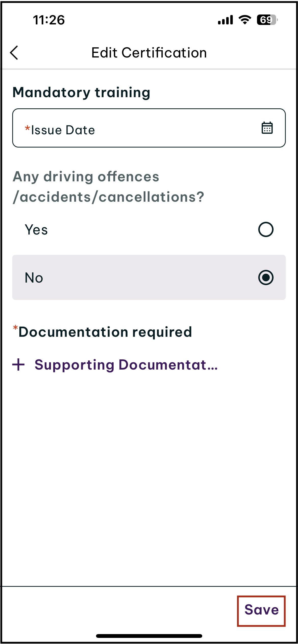Tap the 11:26 clock in status bar
Image resolution: width=298 pixels, height=644 pixels.
pyautogui.click(x=49, y=20)
